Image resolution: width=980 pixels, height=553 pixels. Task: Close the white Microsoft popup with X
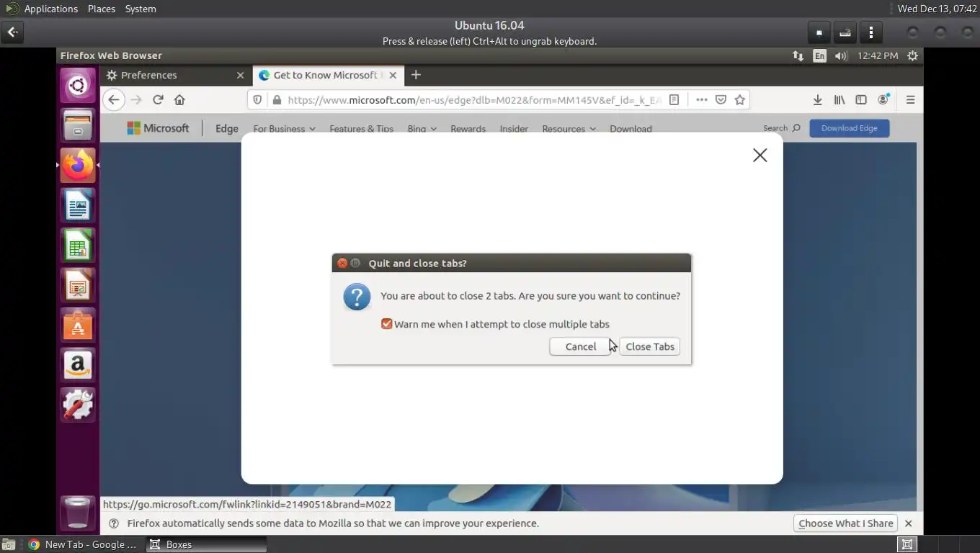(x=759, y=155)
